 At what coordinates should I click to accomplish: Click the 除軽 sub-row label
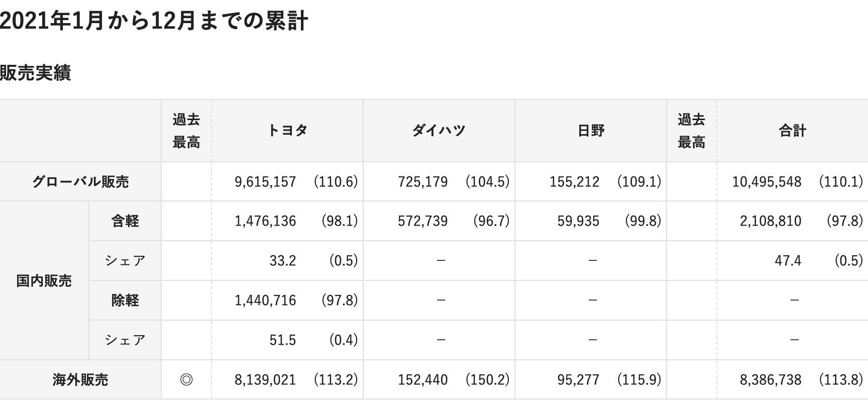(125, 300)
